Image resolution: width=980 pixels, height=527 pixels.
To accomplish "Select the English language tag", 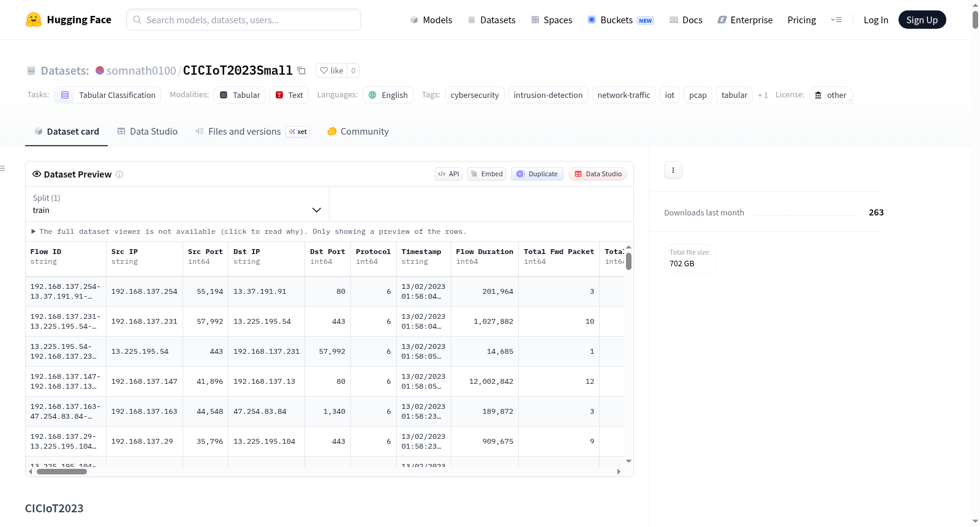I will tap(388, 95).
